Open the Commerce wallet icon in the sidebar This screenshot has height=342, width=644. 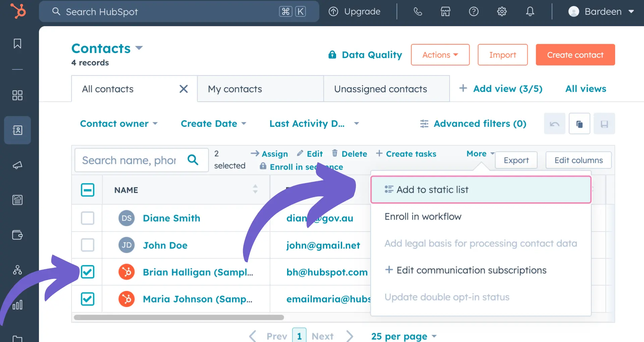(17, 235)
